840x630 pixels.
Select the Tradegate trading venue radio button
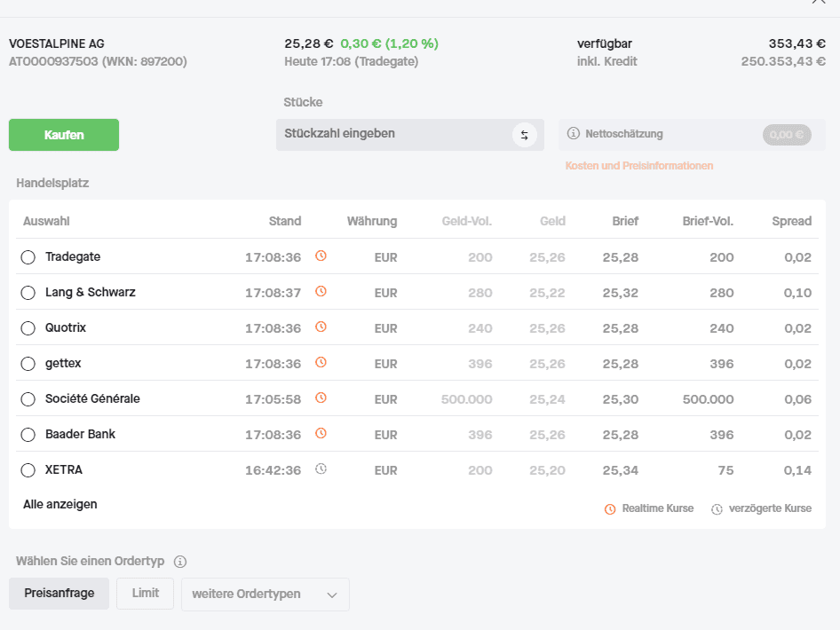pos(28,257)
